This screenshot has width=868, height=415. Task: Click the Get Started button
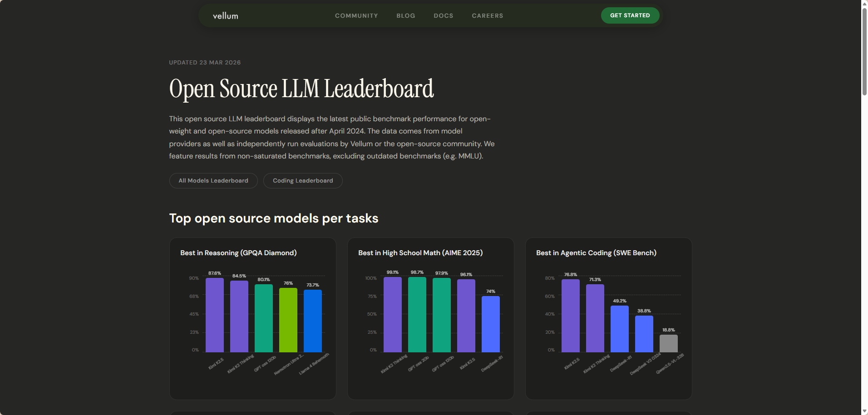click(x=630, y=15)
